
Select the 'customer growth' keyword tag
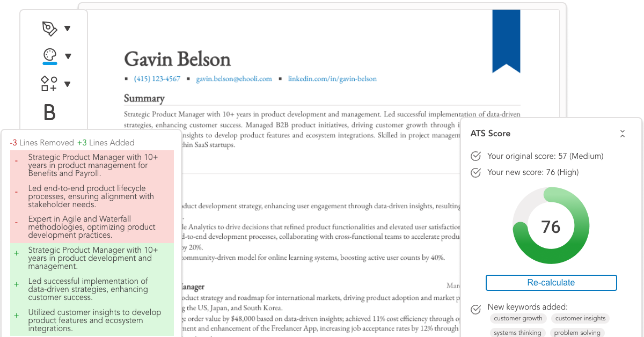point(518,318)
